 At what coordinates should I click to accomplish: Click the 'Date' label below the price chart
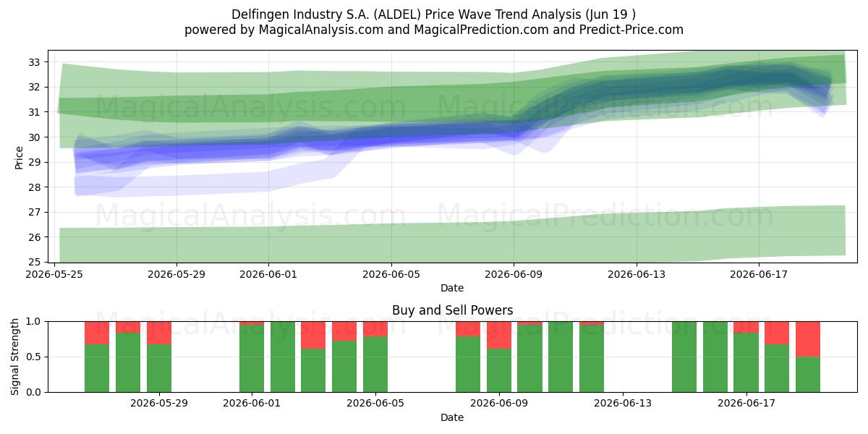coord(452,288)
